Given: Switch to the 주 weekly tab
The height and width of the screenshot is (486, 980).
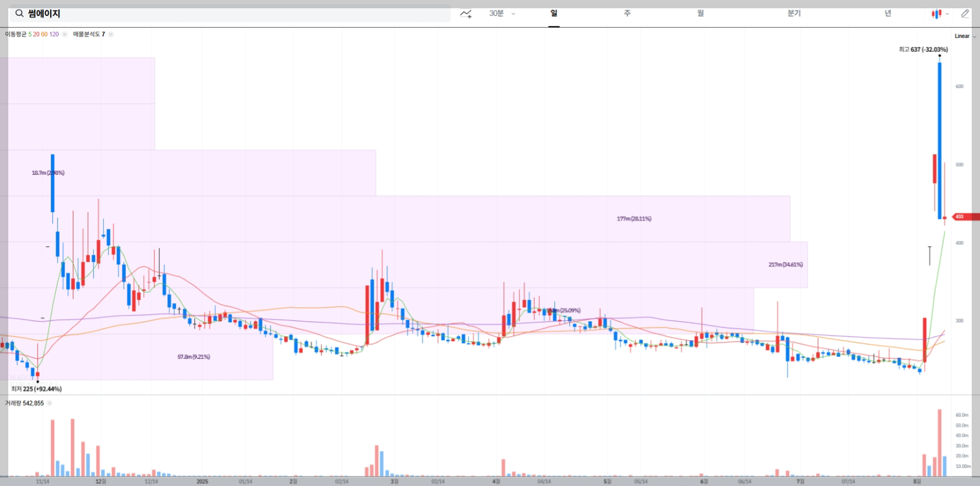Looking at the screenshot, I should (x=627, y=13).
